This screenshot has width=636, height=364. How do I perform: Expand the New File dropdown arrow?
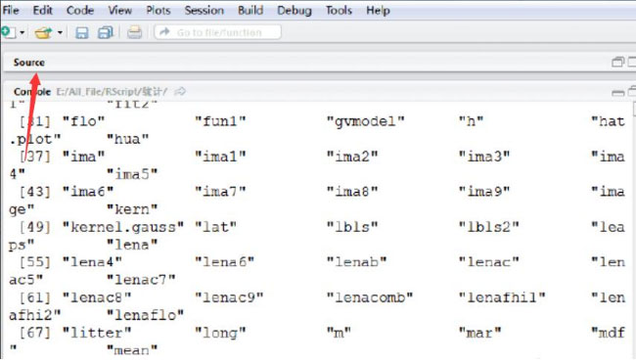(x=23, y=32)
